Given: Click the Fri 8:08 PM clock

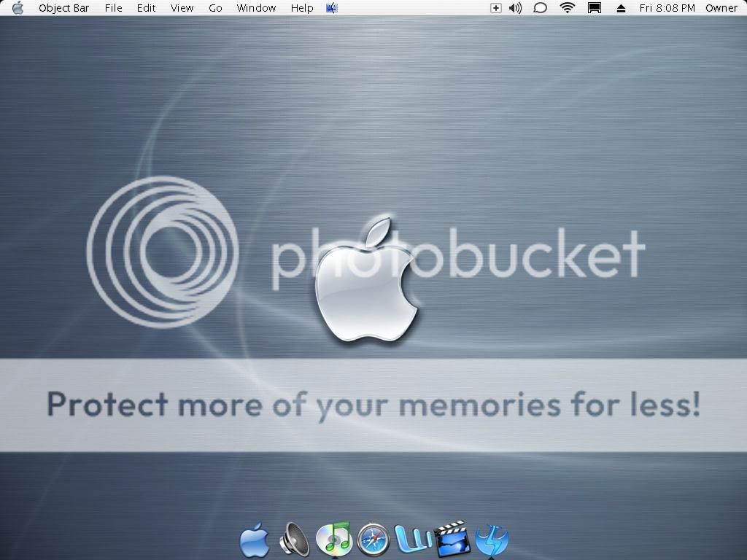Looking at the screenshot, I should (x=667, y=8).
